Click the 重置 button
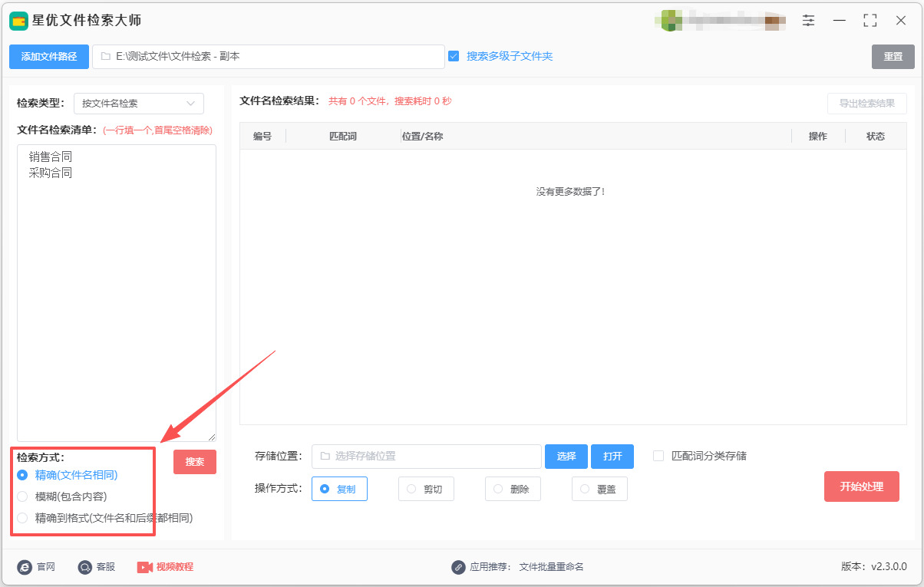The image size is (924, 587). click(x=893, y=57)
